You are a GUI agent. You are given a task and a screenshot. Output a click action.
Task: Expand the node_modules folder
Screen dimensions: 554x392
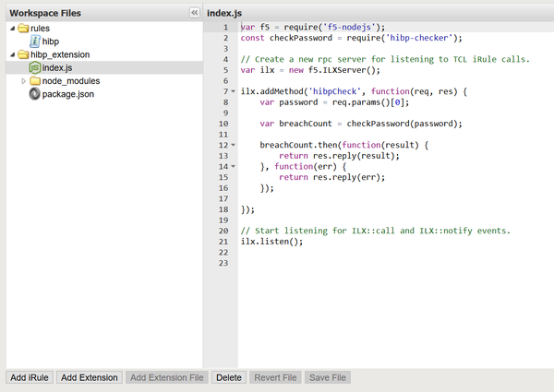(x=24, y=81)
